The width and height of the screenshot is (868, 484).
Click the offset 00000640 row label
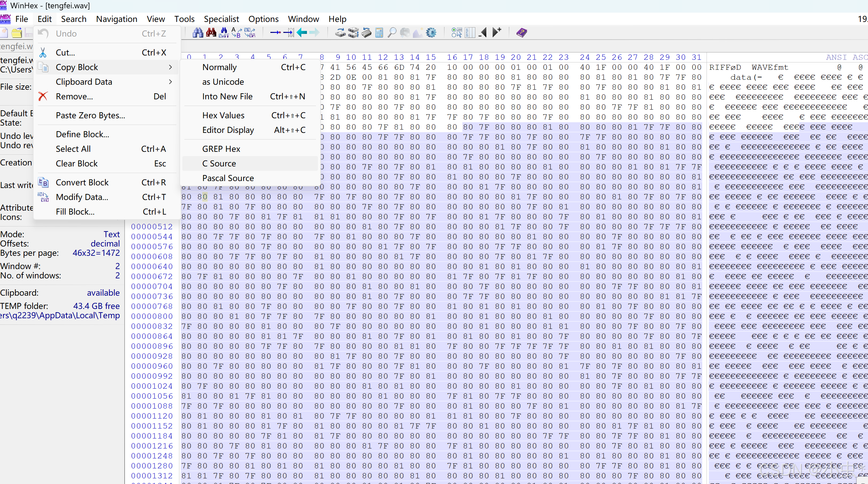tap(151, 266)
